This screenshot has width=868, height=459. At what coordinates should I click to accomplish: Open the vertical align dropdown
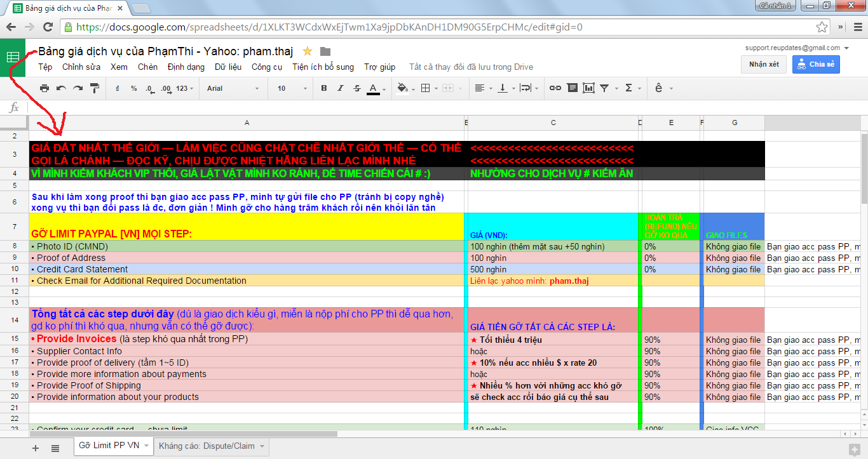pos(506,88)
